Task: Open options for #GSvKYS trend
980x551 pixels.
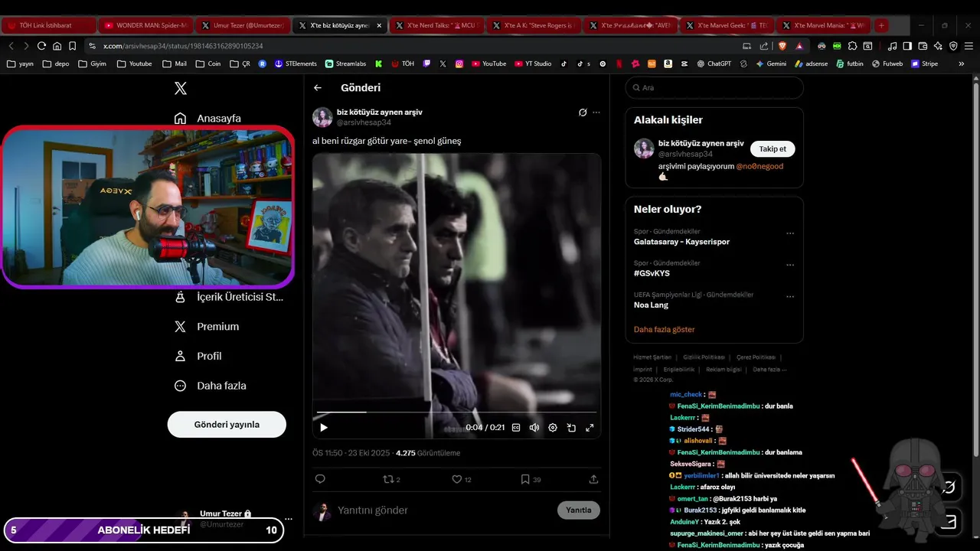Action: click(x=790, y=265)
